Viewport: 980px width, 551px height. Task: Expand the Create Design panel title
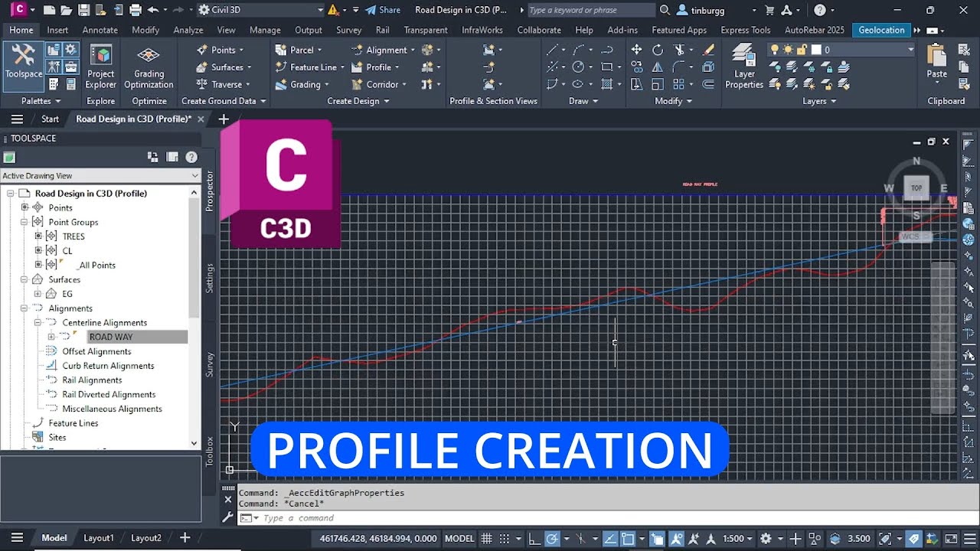coord(358,101)
